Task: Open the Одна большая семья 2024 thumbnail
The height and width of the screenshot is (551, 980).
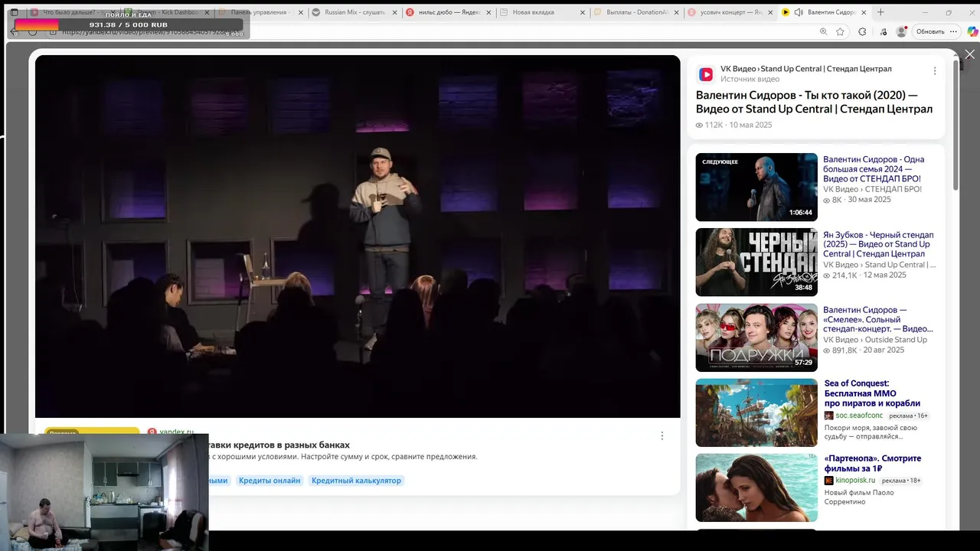Action: coord(756,187)
